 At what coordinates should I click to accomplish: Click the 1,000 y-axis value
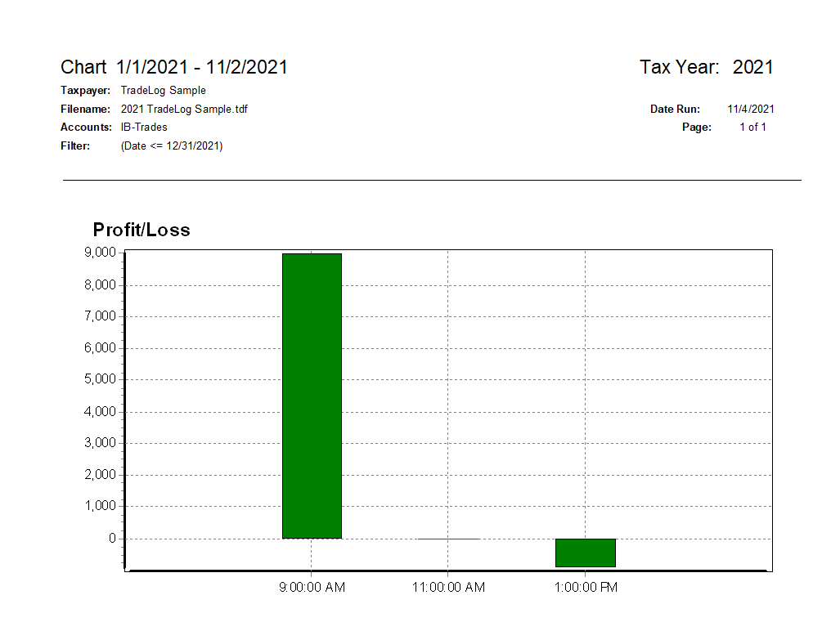tap(100, 506)
